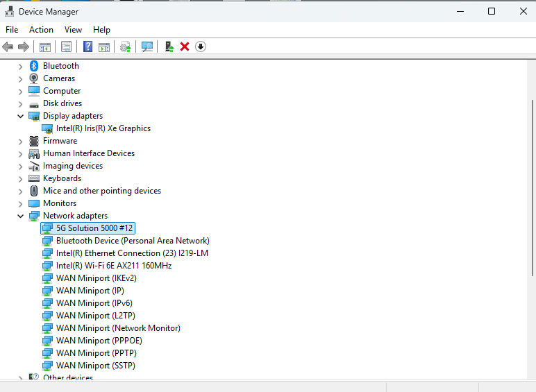Click the vertical scrollbar in device list
536x392 pixels.
[532, 208]
